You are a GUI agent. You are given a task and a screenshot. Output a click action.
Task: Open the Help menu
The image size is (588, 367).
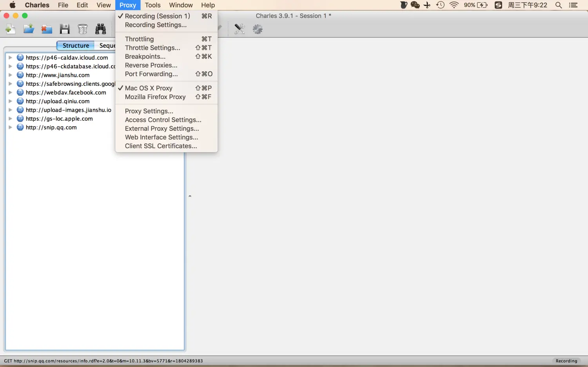coord(208,5)
